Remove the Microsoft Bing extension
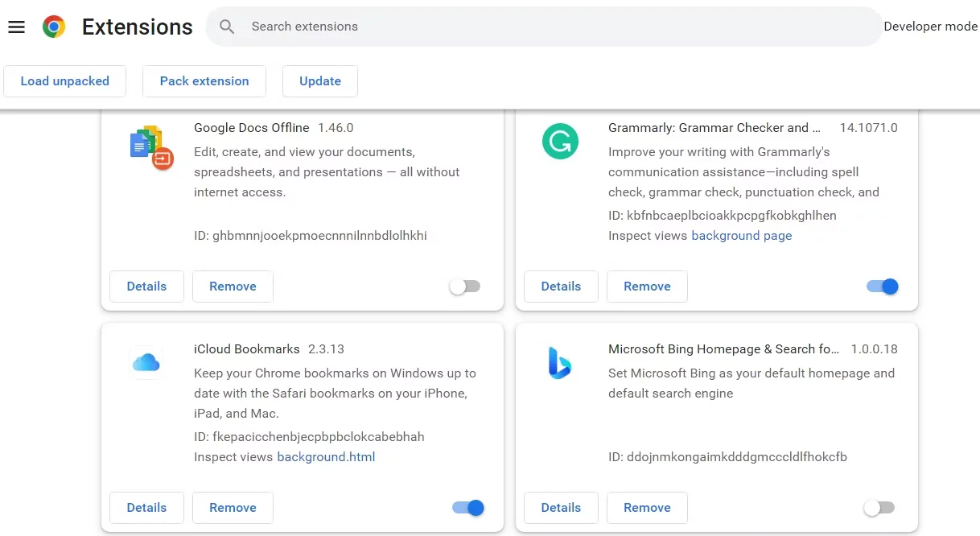The width and height of the screenshot is (980, 536). coord(647,508)
